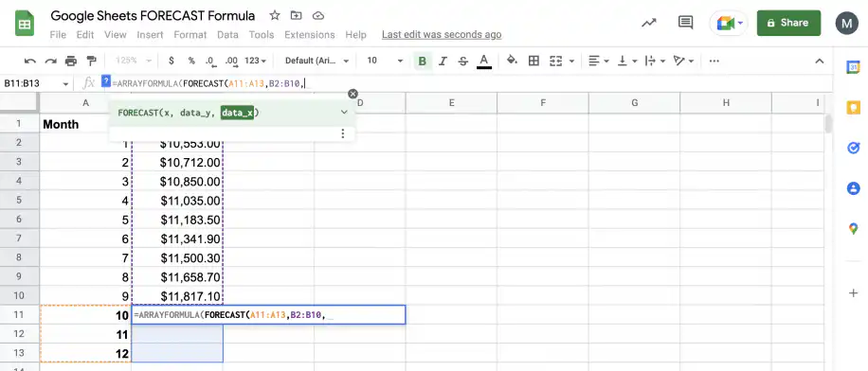Close the FORECAST formula help popup
The image size is (868, 371).
pyautogui.click(x=353, y=94)
